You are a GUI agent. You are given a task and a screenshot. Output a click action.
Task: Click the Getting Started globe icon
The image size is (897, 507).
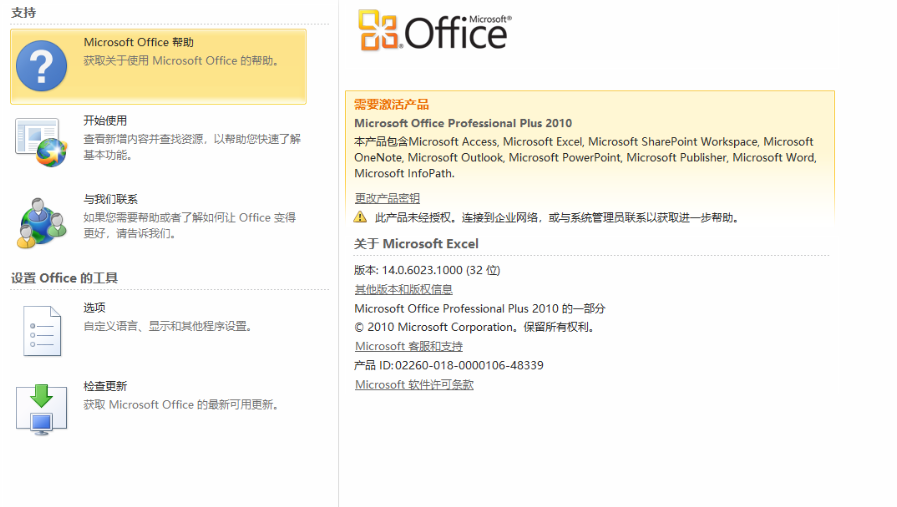42,141
